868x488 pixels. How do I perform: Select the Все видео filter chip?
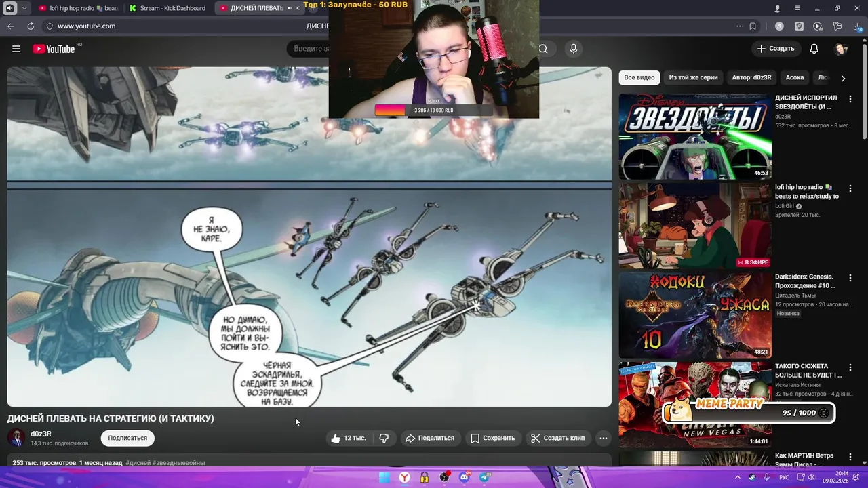click(639, 78)
